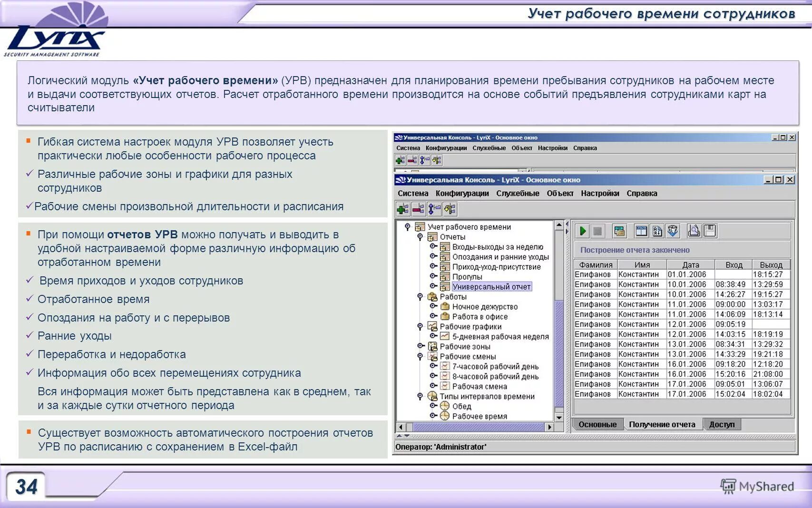Expand the Входы-выходы за неделю node handle

pyautogui.click(x=433, y=246)
